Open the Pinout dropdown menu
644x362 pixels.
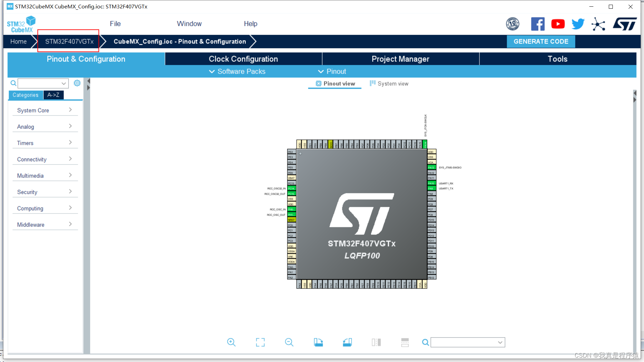pyautogui.click(x=332, y=71)
